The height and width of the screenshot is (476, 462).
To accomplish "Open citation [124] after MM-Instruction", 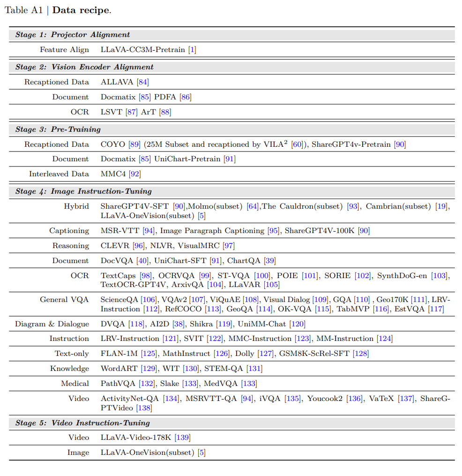I will (385, 339).
